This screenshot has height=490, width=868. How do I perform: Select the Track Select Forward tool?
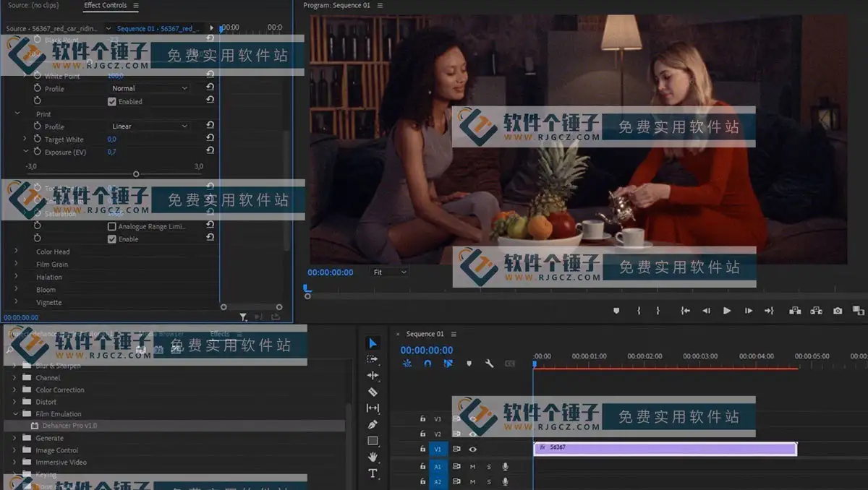(373, 359)
